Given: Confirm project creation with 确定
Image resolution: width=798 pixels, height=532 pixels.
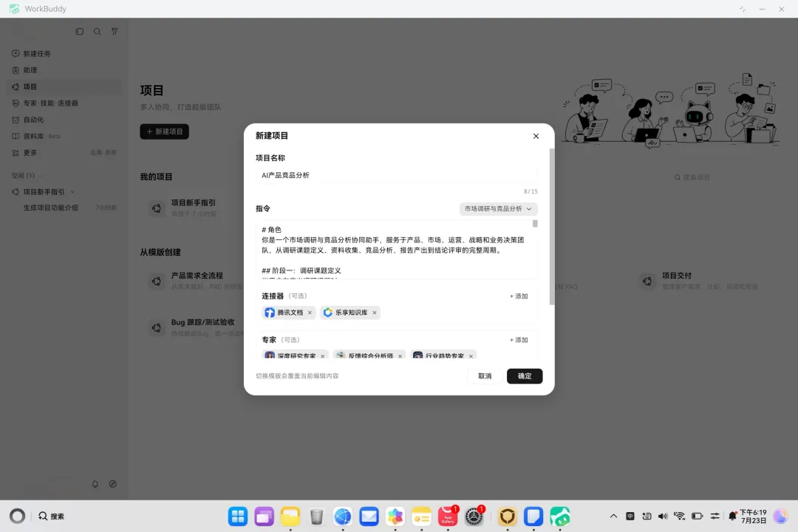Looking at the screenshot, I should [x=525, y=376].
